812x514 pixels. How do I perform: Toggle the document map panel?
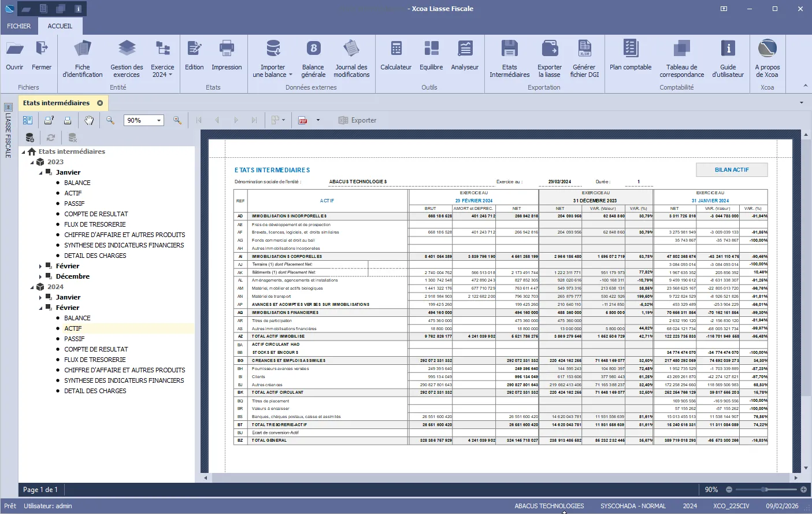(28, 120)
